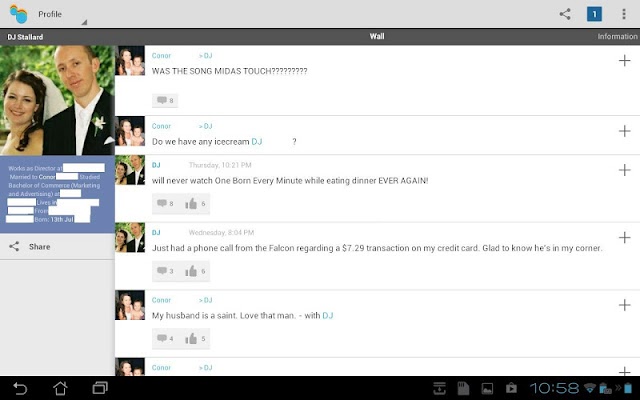Viewport: 640px width, 400px height.
Task: Open DJ author name on Thursday post
Action: [x=156, y=165]
